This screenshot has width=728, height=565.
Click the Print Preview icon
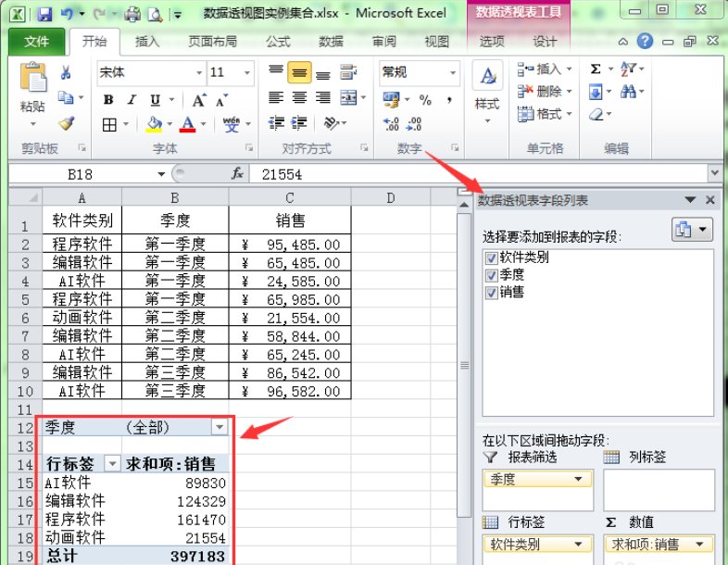click(155, 15)
